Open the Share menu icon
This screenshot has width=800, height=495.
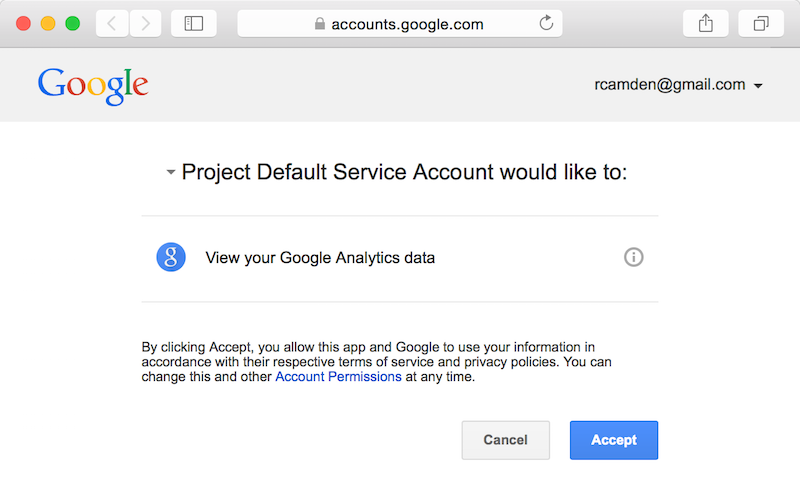[706, 23]
